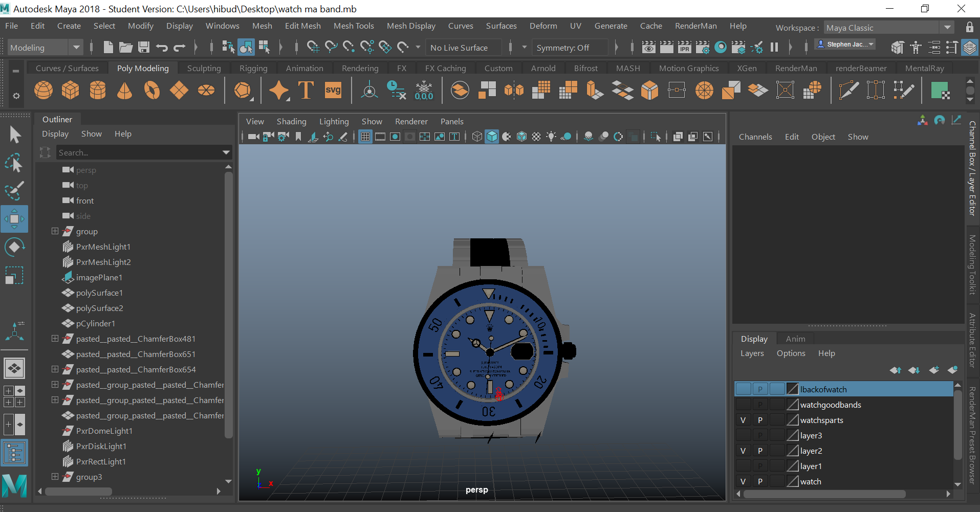Open the Mesh Tools menu
This screenshot has width=980, height=512.
tap(354, 26)
